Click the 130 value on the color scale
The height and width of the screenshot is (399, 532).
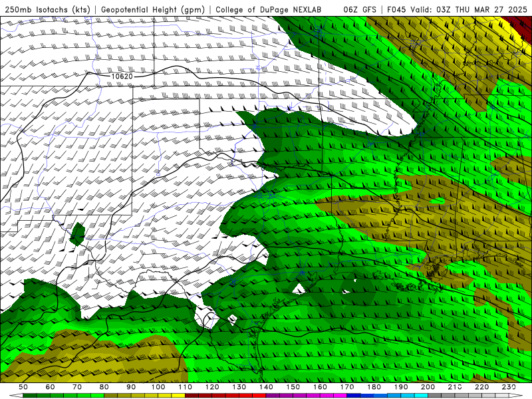click(x=239, y=387)
